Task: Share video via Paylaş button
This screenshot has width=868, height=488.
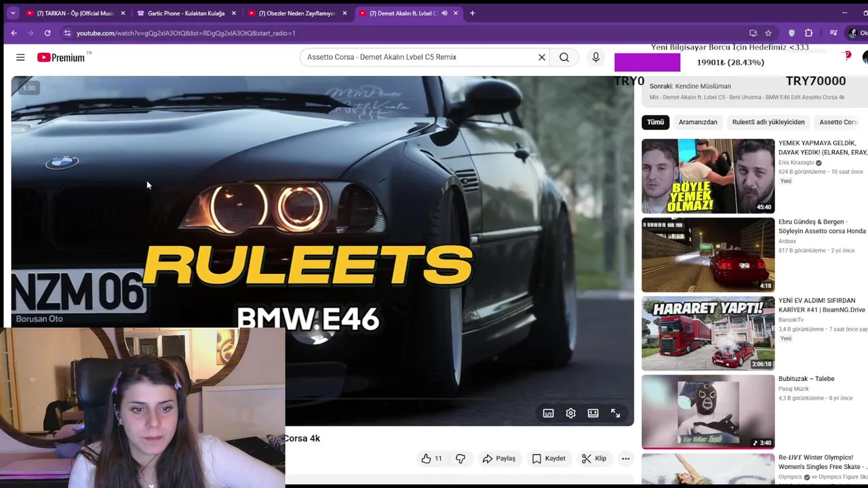Action: click(x=499, y=459)
